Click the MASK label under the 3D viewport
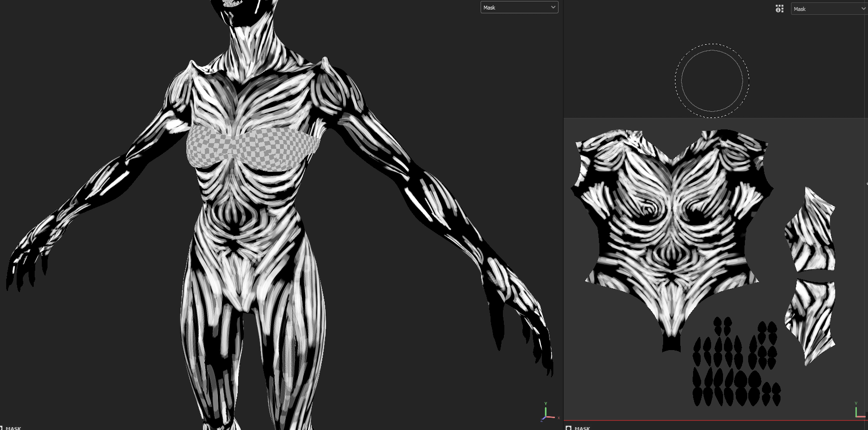Image resolution: width=868 pixels, height=430 pixels. [x=13, y=428]
